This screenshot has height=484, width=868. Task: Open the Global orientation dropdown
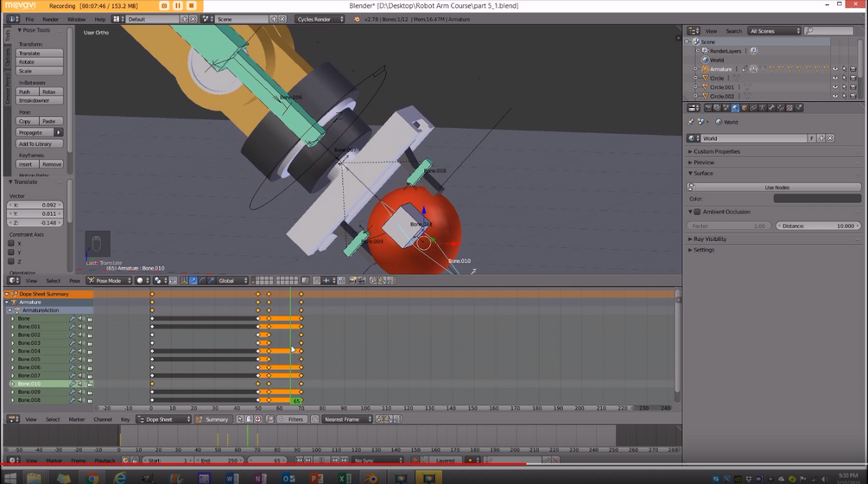[x=232, y=281]
